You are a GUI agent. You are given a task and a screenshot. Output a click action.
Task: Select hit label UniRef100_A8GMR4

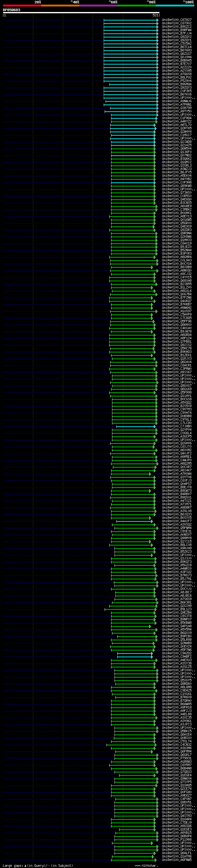(x=176, y=257)
